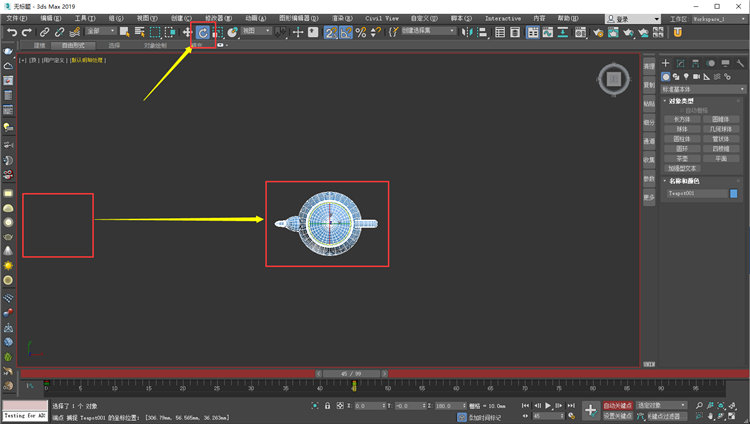Viewport: 750px width, 424px height.
Task: Open the Layer Explorer icon
Action: (515, 32)
